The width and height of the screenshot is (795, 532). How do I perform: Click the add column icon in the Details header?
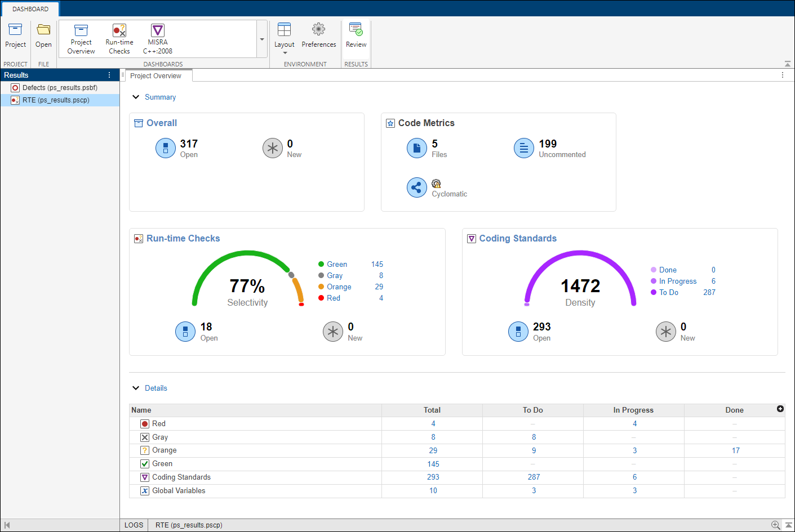780,409
